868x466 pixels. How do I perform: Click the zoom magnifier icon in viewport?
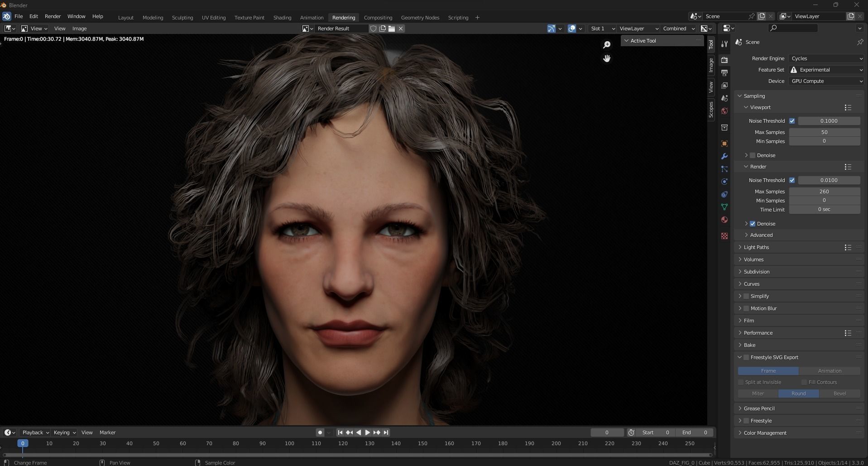tap(607, 45)
